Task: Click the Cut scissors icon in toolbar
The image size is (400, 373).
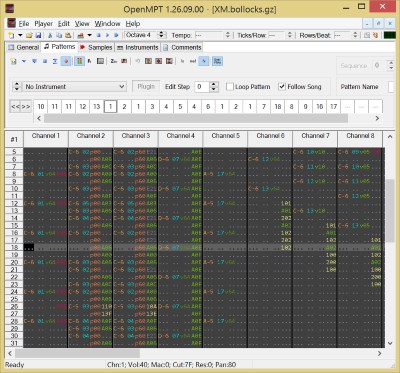Action: tap(50, 35)
